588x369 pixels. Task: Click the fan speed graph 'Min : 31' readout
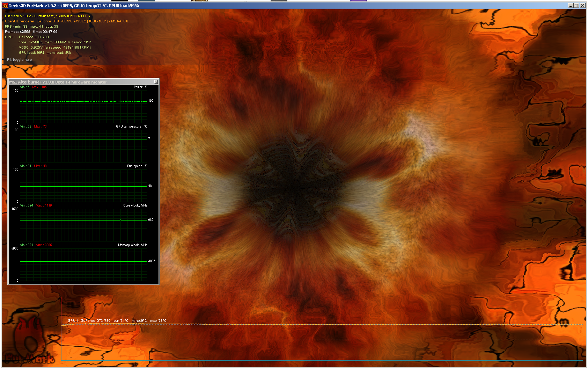tap(25, 166)
